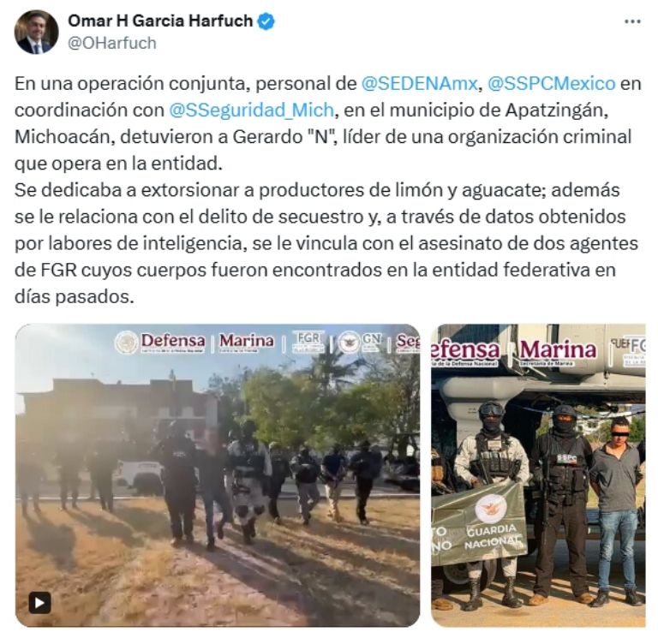The image size is (658, 644).
Task: Open Omar H Garcia Harfuch's profile picture
Action: pos(36,32)
